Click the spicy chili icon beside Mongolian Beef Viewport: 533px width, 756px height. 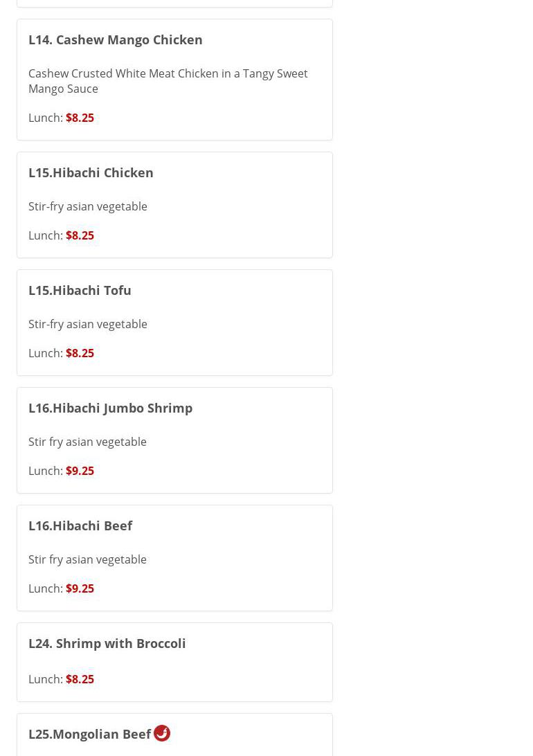click(x=162, y=732)
